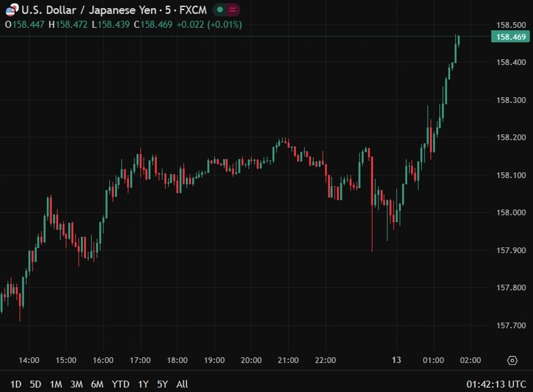Toggle the green market status dot
The height and width of the screenshot is (392, 533).
pyautogui.click(x=219, y=10)
